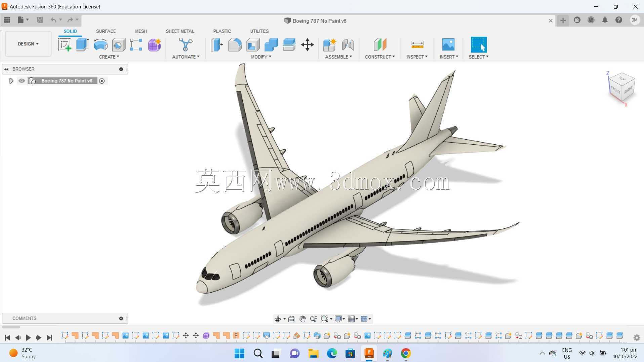Open the Create Form tool icon
This screenshot has height=362, width=644.
click(x=155, y=44)
